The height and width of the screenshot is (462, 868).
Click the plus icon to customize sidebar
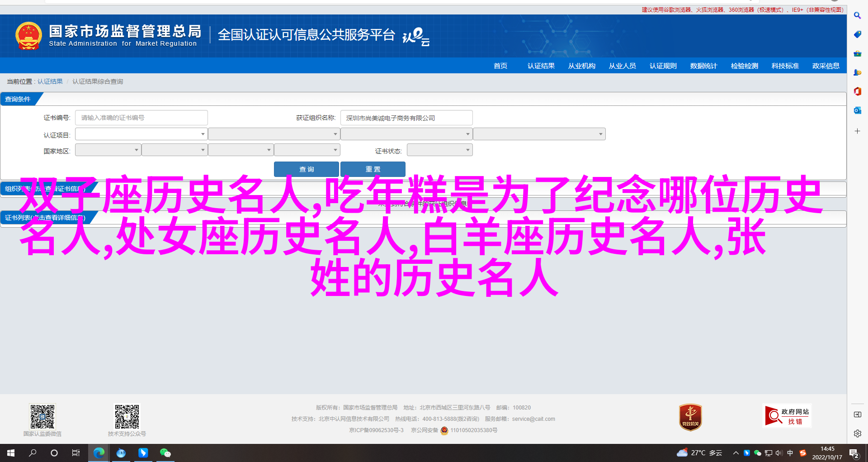coord(857,131)
